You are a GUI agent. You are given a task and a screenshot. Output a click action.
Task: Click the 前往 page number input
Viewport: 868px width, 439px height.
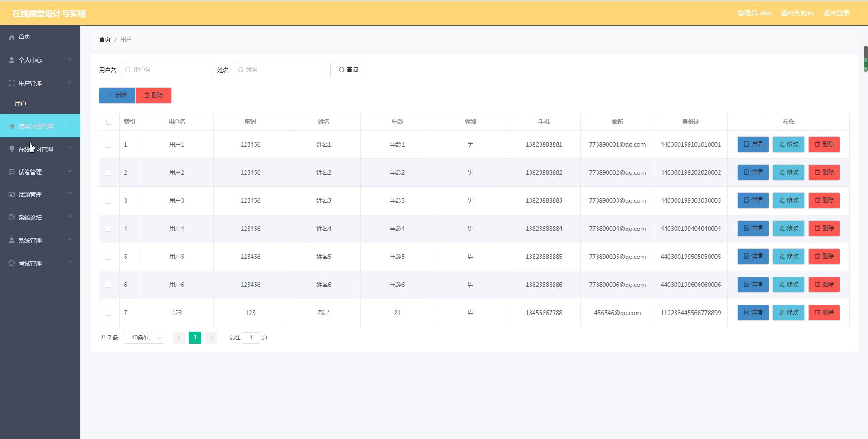point(251,338)
